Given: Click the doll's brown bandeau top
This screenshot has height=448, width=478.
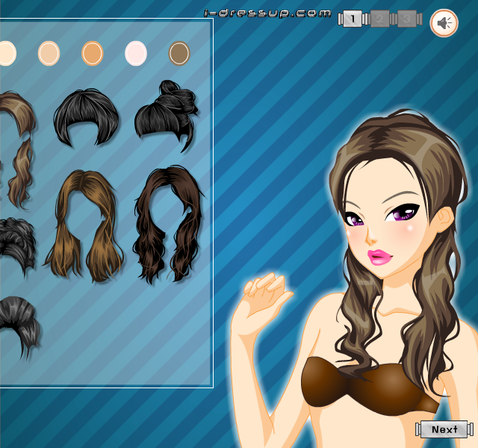Looking at the screenshot, I should coord(370,386).
